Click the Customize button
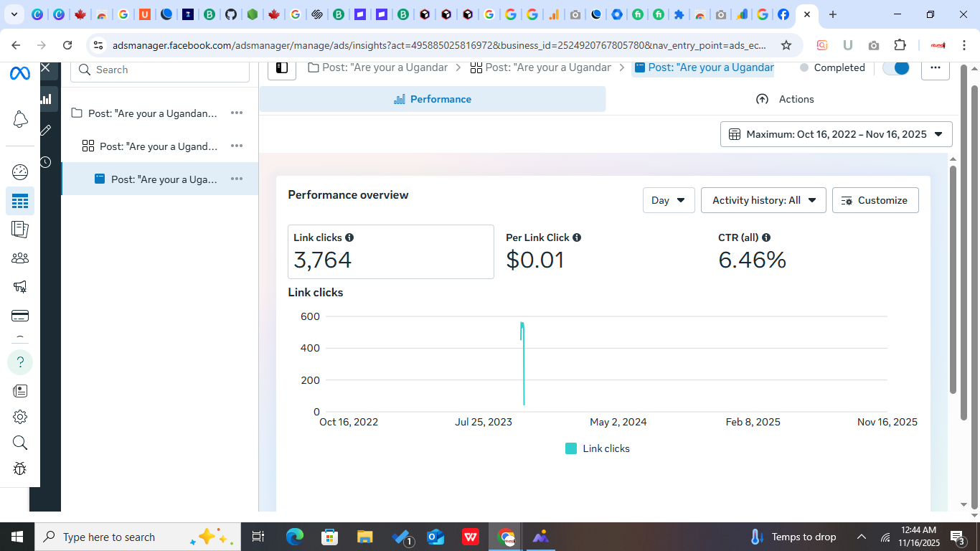The height and width of the screenshot is (551, 980). [x=875, y=200]
